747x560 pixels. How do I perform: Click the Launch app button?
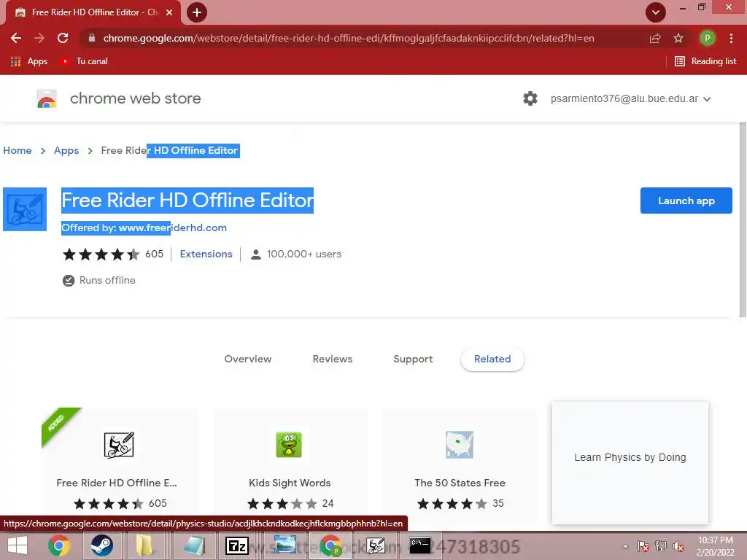[x=686, y=201]
